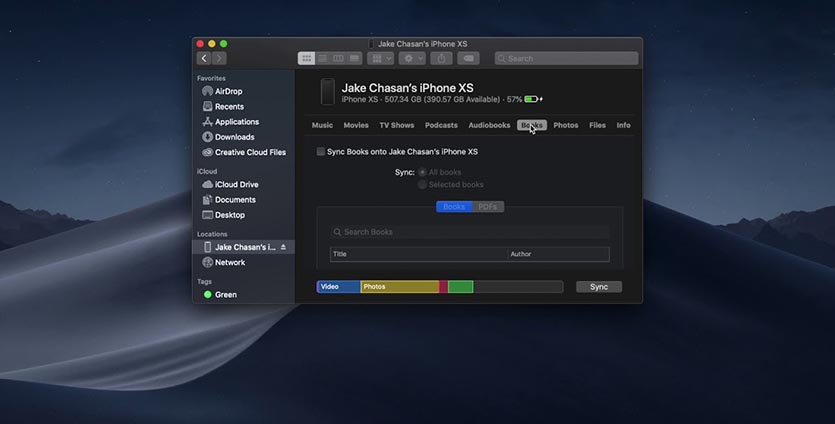The image size is (835, 424).
Task: Click the Video segment of storage bar
Action: pos(339,287)
